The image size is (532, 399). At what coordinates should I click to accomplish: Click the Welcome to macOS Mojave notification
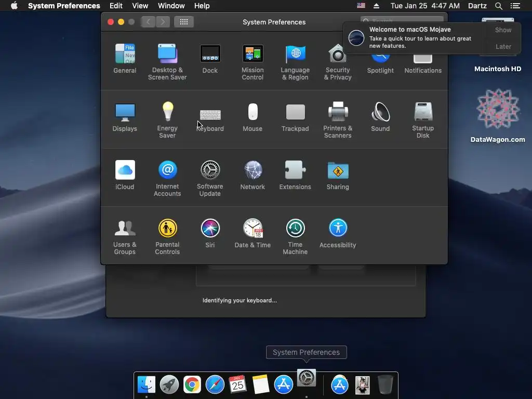coord(414,37)
